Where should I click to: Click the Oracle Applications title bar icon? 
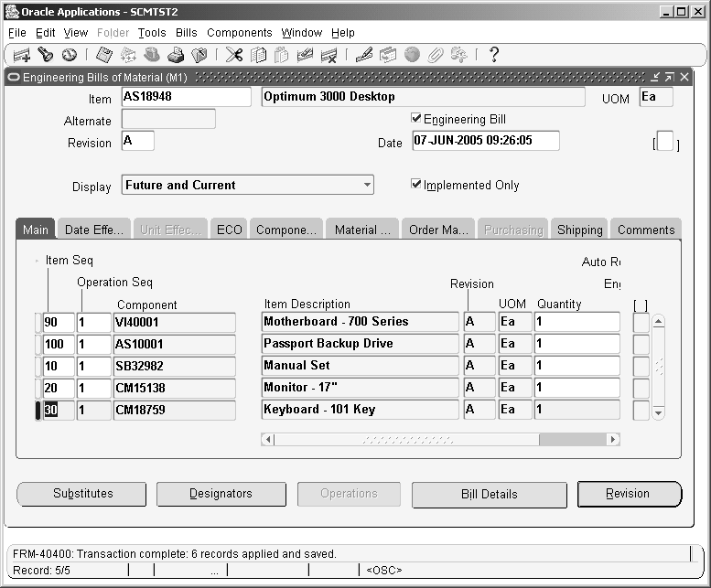(12, 12)
